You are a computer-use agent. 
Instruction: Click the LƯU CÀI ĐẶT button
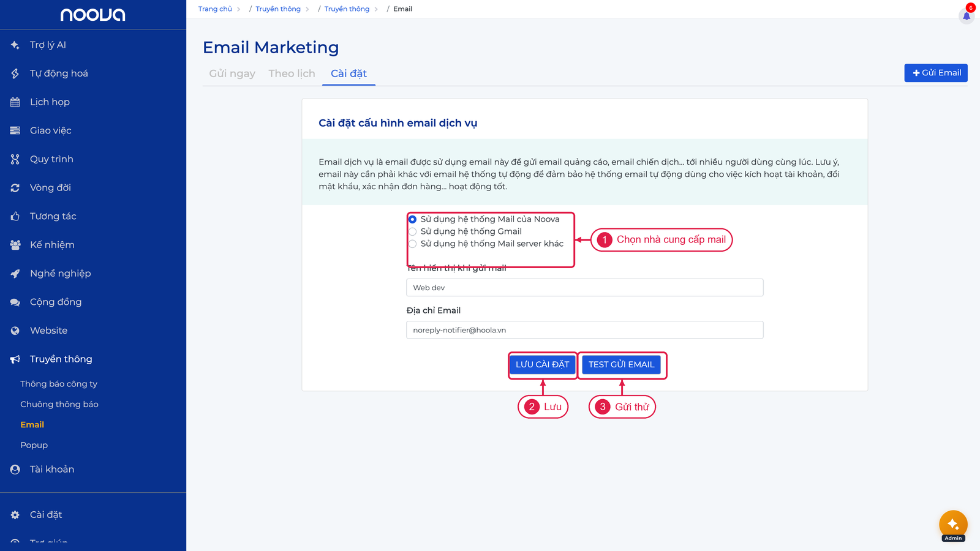tap(543, 364)
